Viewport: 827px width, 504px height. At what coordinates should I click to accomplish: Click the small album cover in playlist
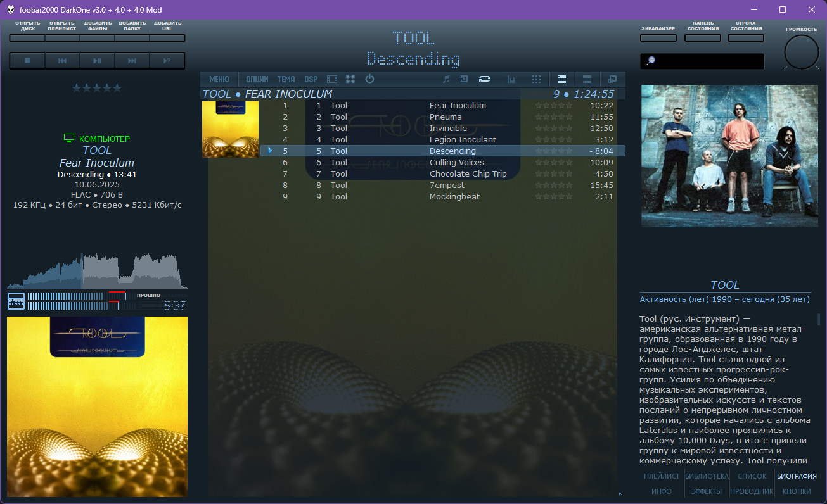point(230,129)
